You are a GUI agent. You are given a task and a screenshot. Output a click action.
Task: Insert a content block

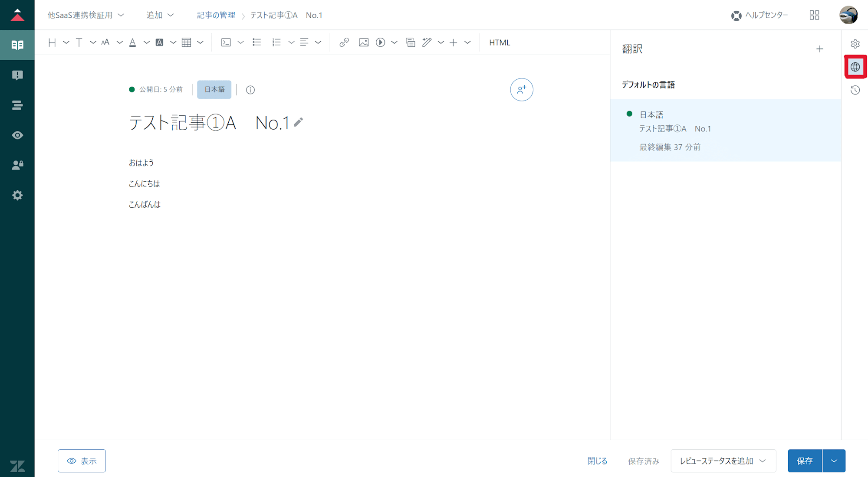coord(410,42)
